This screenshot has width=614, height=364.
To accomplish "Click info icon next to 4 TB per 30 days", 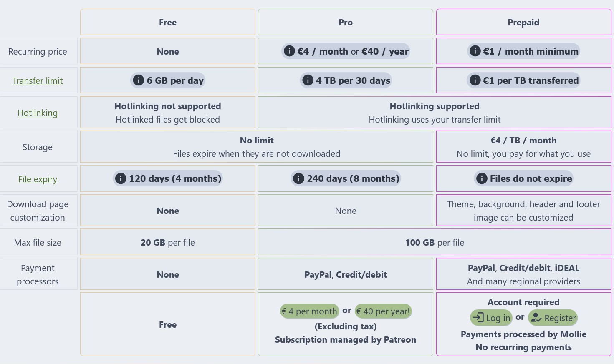I will coord(308,80).
